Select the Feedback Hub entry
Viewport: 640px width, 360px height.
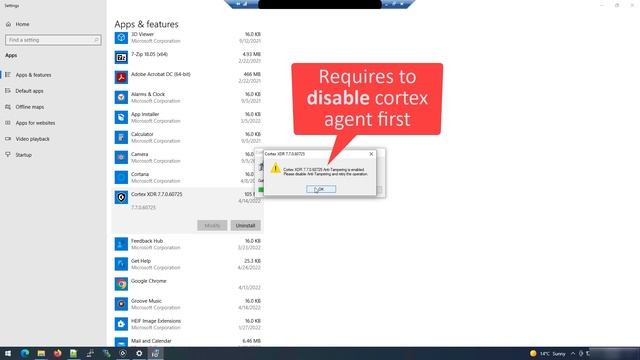(187, 244)
